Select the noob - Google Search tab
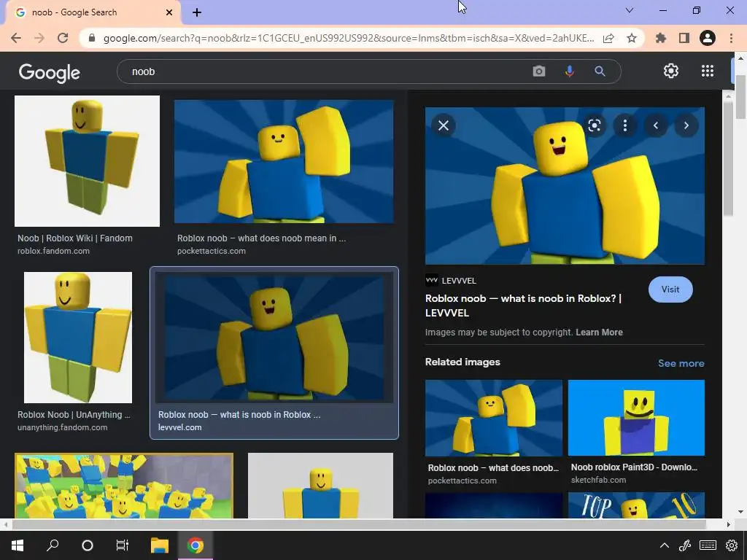This screenshot has width=747, height=560. click(x=90, y=12)
